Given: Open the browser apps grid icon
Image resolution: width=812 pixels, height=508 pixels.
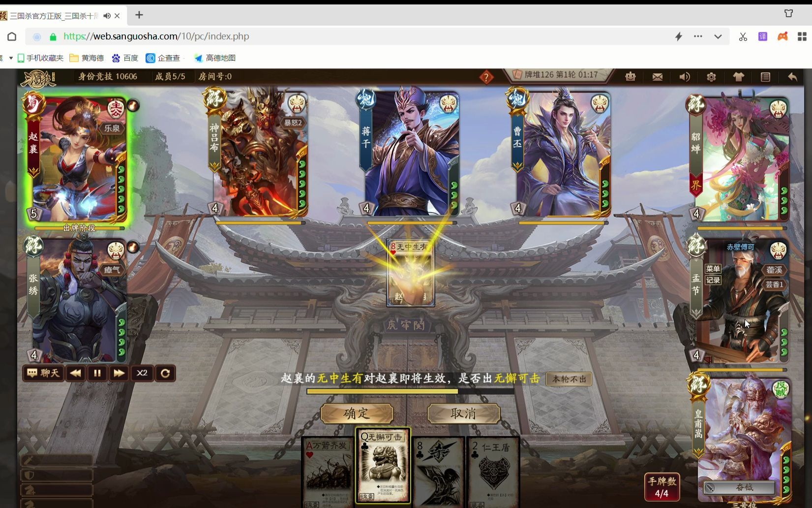Looking at the screenshot, I should pos(802,36).
